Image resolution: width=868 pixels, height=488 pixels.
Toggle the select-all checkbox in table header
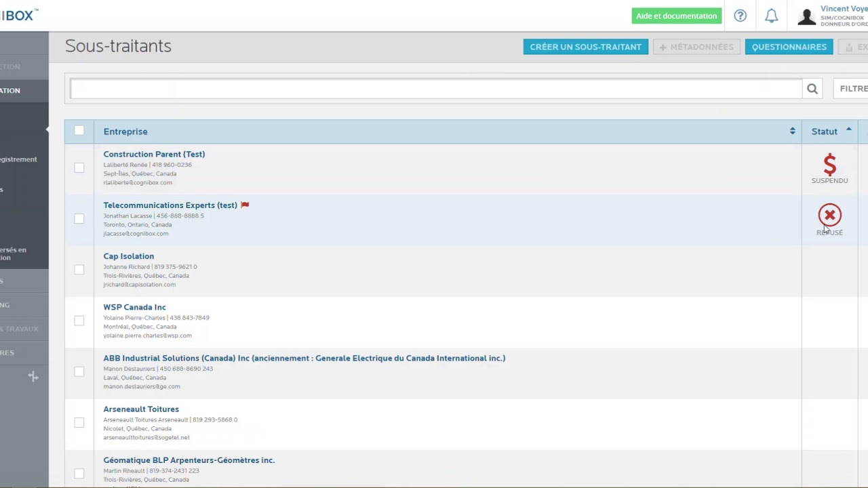[x=79, y=130]
